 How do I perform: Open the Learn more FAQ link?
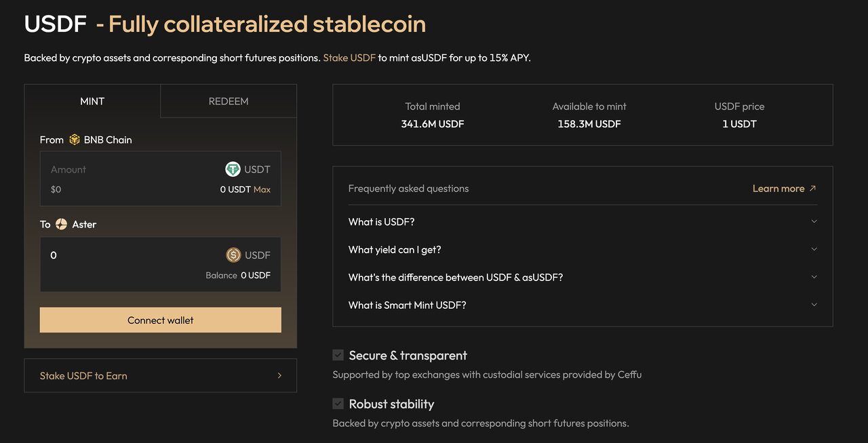point(778,188)
